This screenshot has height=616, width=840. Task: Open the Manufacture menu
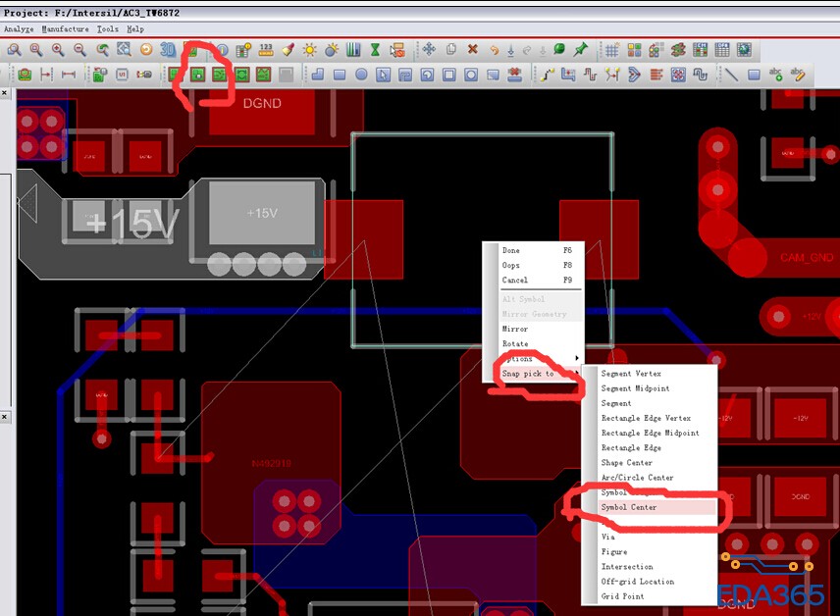pyautogui.click(x=66, y=28)
